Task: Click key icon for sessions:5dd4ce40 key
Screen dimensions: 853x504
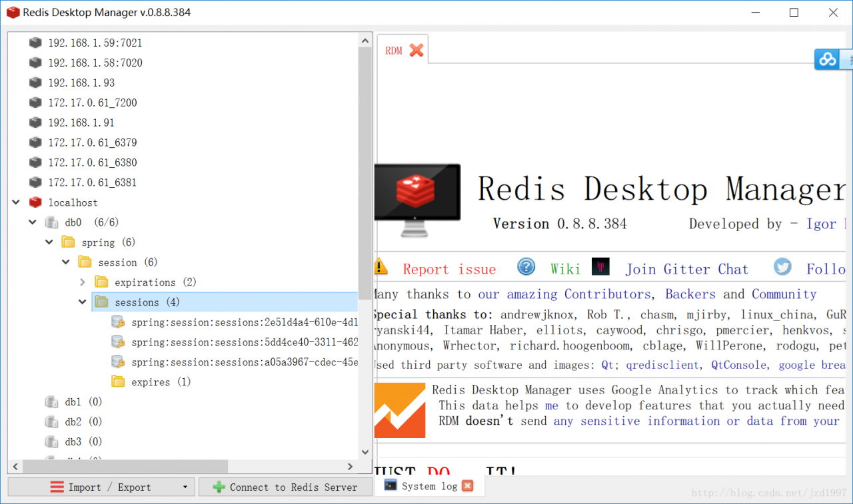Action: [x=118, y=342]
